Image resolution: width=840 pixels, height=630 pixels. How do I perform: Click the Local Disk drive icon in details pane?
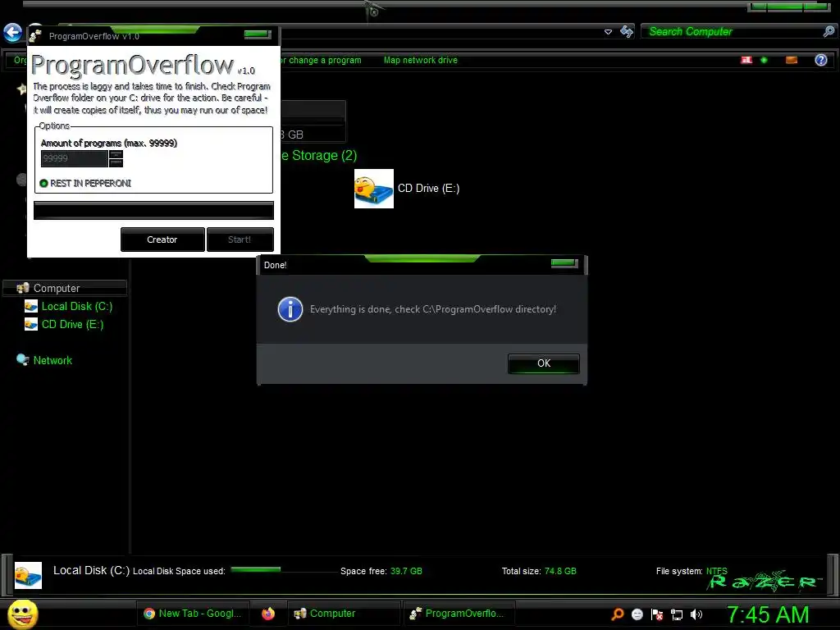pos(28,575)
